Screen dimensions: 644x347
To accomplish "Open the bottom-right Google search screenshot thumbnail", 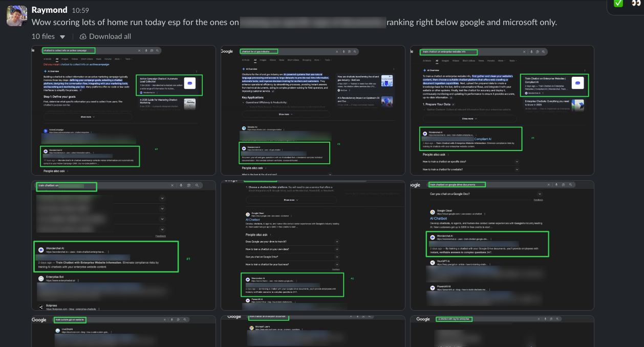I will [502, 331].
